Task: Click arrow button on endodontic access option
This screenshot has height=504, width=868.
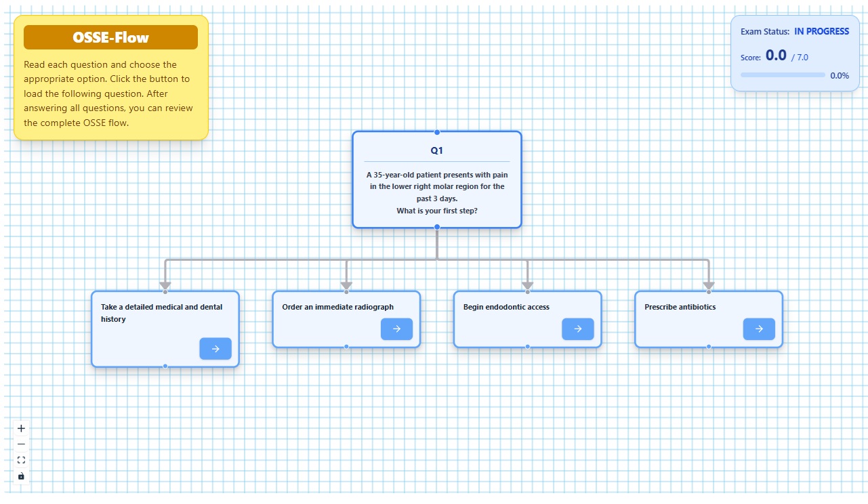Action: point(578,329)
